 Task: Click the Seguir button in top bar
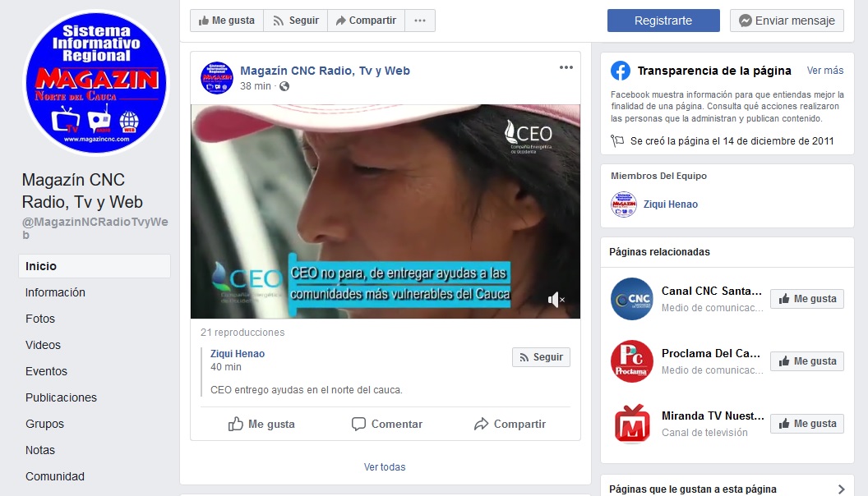click(x=296, y=21)
